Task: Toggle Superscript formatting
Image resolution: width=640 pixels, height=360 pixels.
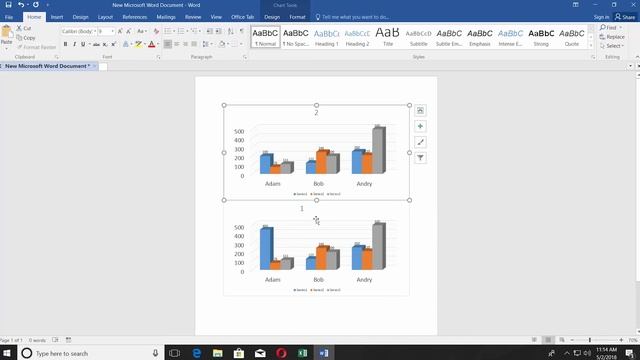Action: 114,44
